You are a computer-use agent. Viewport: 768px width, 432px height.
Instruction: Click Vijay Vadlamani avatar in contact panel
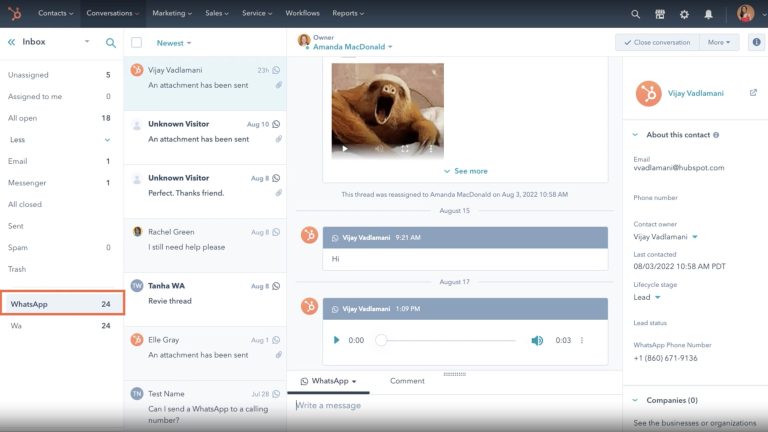[648, 93]
